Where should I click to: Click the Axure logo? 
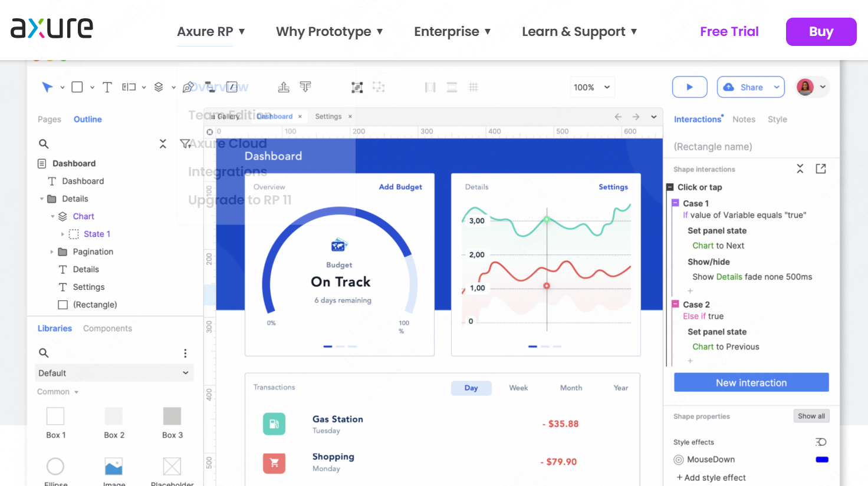click(52, 28)
